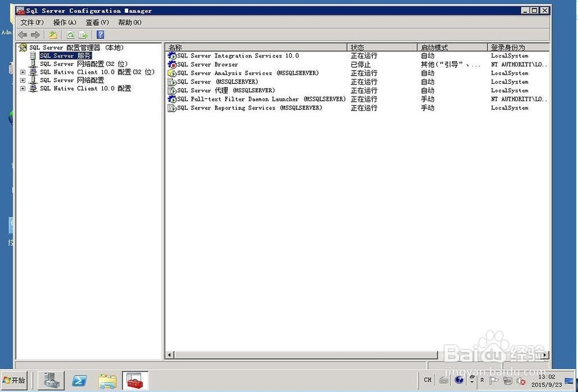The width and height of the screenshot is (578, 392).
Task: Click the Up one level folder icon
Action: tap(53, 35)
